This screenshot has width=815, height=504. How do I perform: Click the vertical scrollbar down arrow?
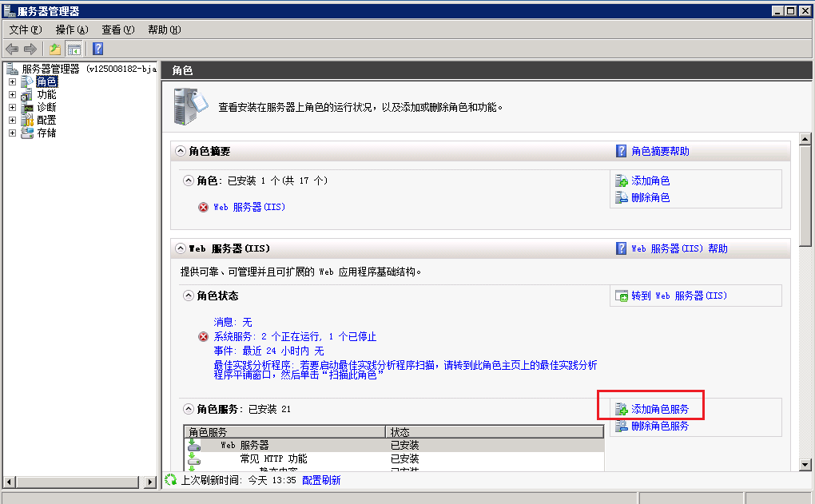(x=805, y=466)
